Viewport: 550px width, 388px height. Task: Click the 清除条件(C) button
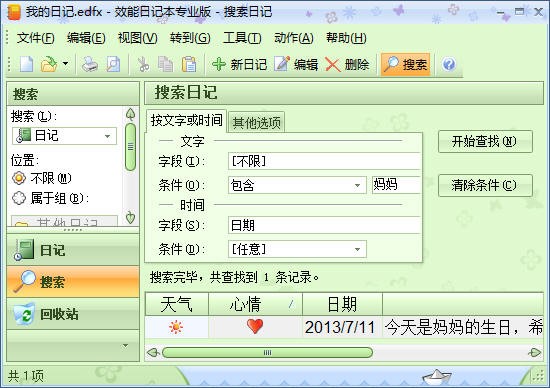(x=485, y=185)
